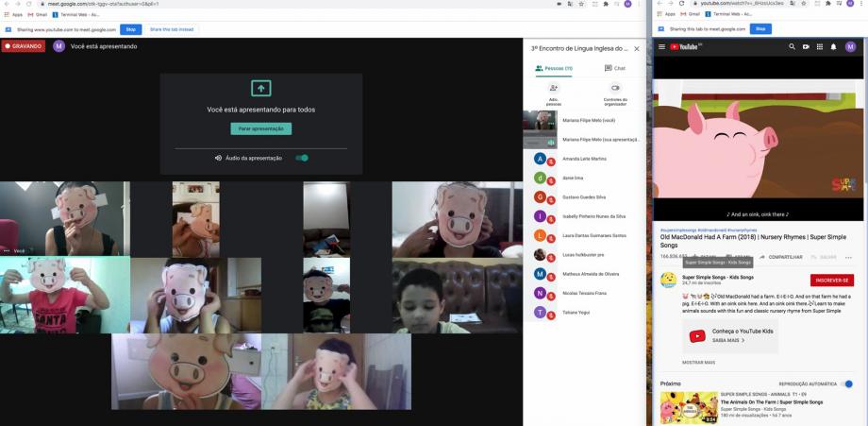Open the video more options three dots

pyautogui.click(x=848, y=258)
